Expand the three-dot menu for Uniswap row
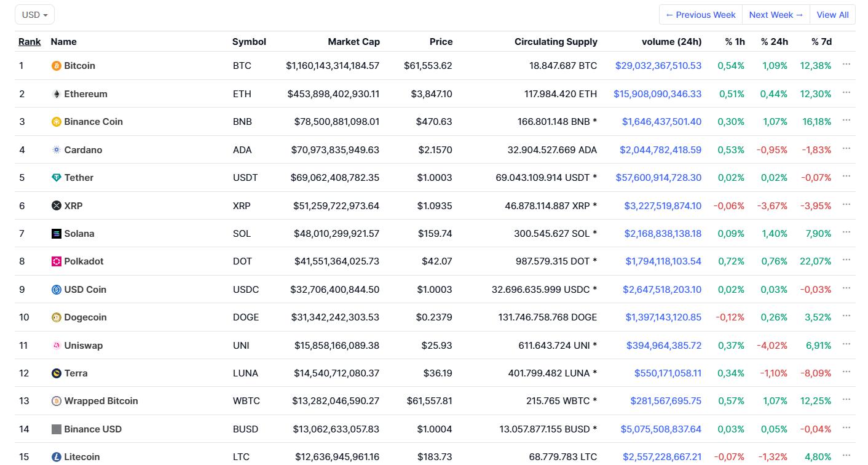The image size is (868, 465). [846, 344]
